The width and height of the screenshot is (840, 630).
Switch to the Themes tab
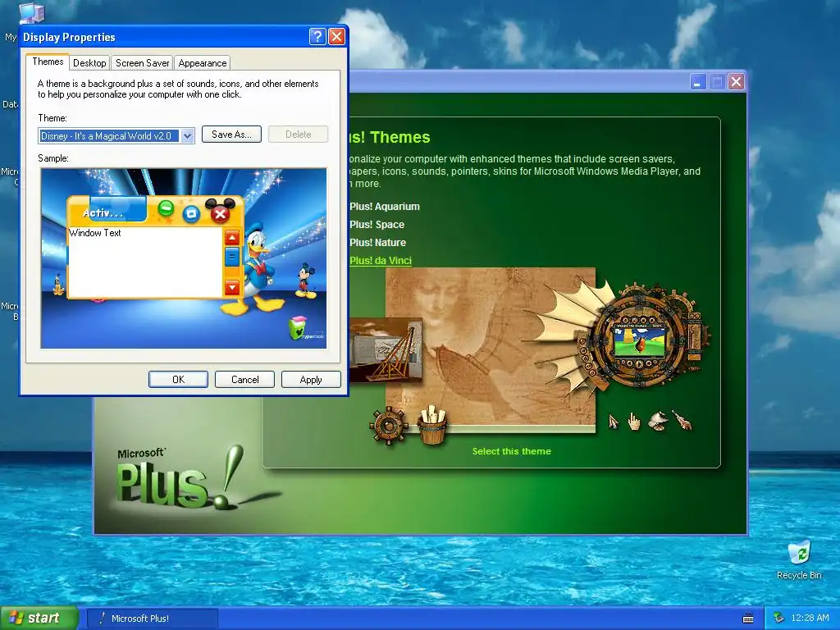[48, 62]
